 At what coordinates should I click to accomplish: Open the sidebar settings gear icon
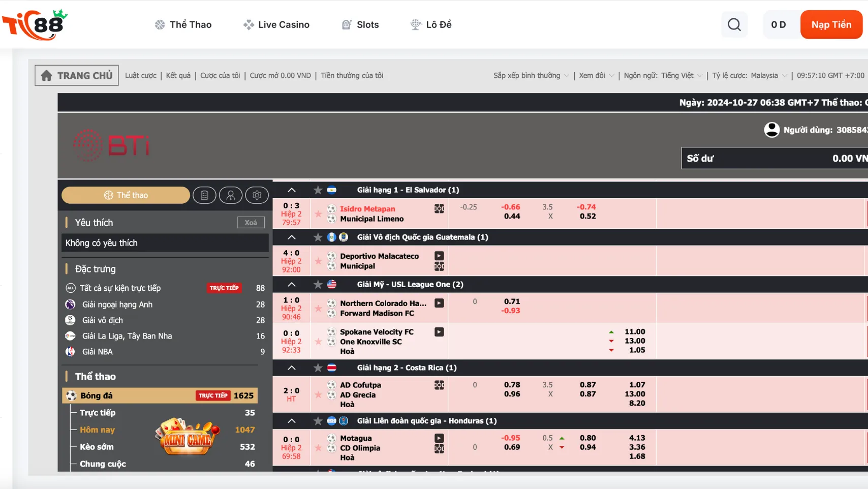click(x=257, y=195)
